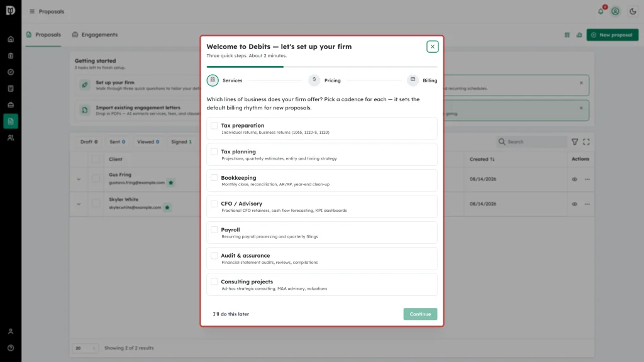Close the Welcome to Debits dialog
Screen dimensions: 644x362
pos(433,47)
